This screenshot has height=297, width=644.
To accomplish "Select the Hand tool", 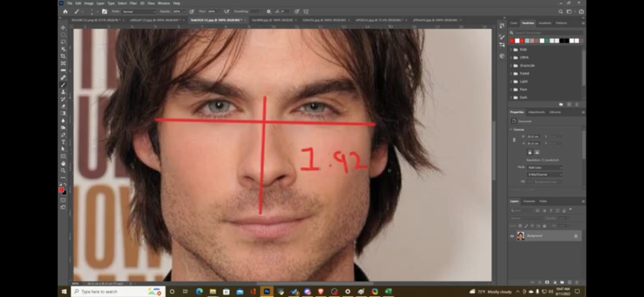I will pos(63,163).
